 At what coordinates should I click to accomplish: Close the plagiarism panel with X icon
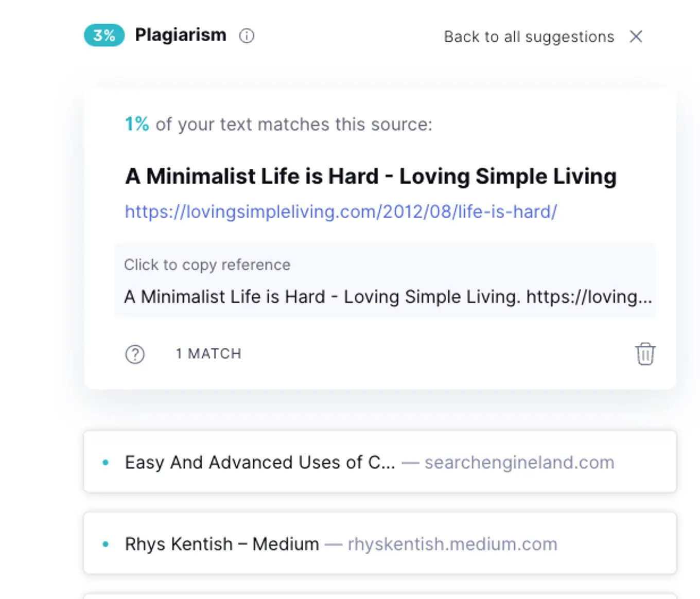tap(636, 37)
